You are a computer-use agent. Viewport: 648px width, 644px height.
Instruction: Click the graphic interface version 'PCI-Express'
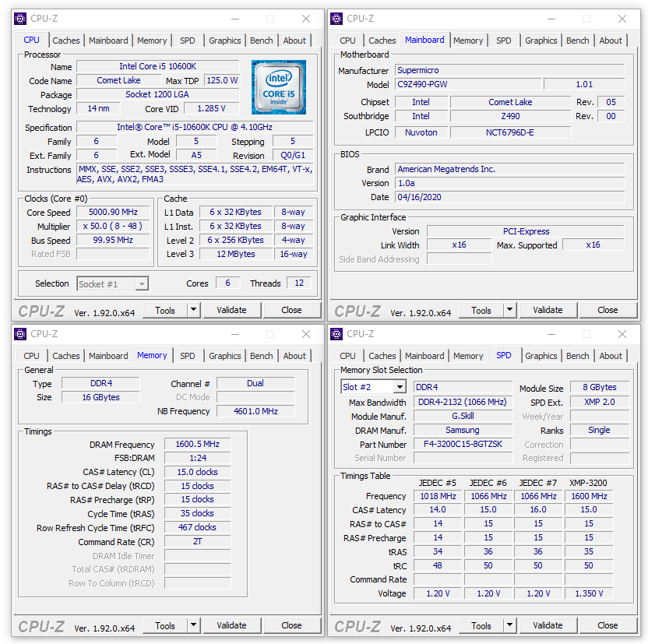coord(526,231)
